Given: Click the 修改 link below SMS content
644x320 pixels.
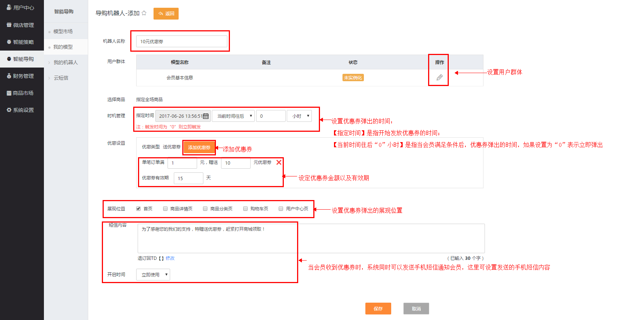Looking at the screenshot, I should click(170, 258).
